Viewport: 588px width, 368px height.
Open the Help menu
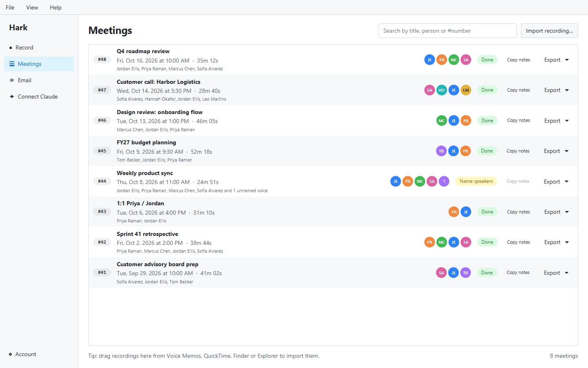point(56,7)
